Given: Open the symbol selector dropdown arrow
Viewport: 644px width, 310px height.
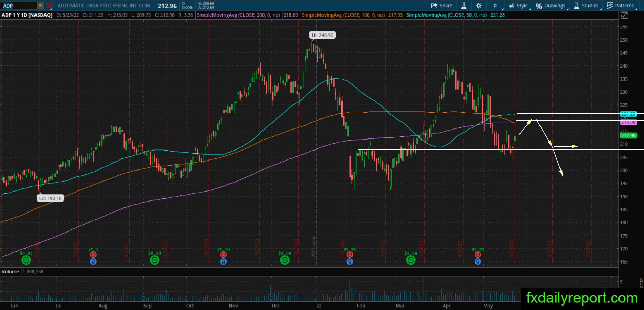Looking at the screenshot, I should pos(41,6).
